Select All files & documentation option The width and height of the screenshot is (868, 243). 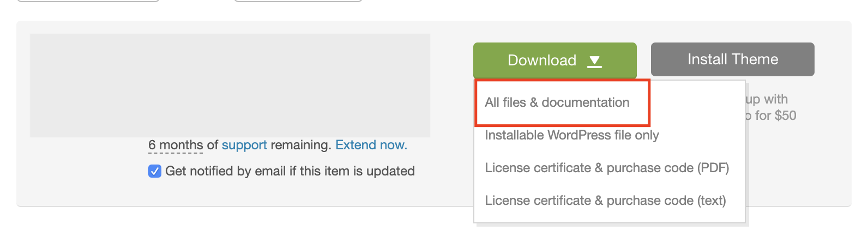pyautogui.click(x=557, y=102)
